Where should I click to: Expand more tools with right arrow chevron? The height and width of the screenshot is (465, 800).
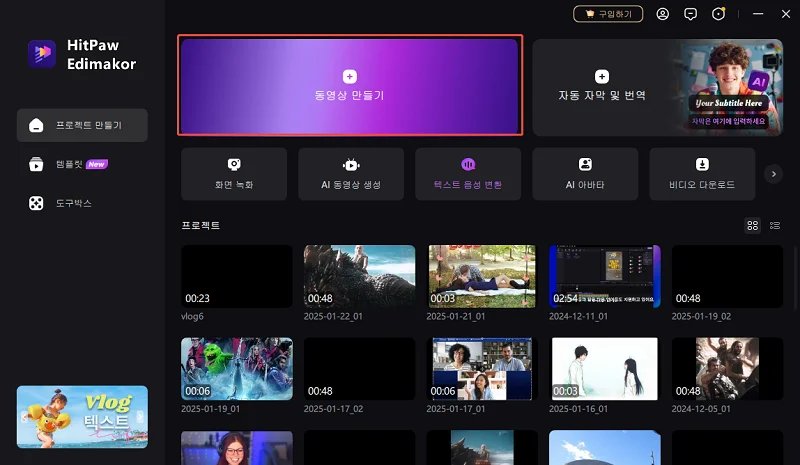[773, 174]
